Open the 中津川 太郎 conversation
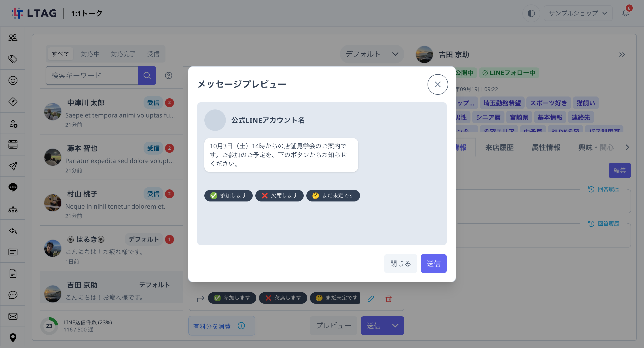This screenshot has width=644, height=348. [112, 112]
